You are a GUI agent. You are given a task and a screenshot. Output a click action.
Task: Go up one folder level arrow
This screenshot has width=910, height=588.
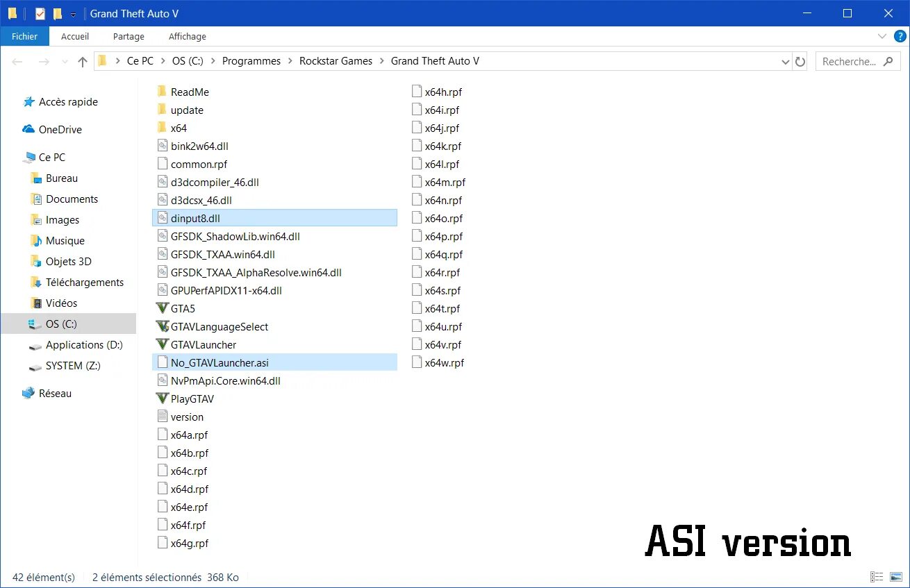coord(83,62)
